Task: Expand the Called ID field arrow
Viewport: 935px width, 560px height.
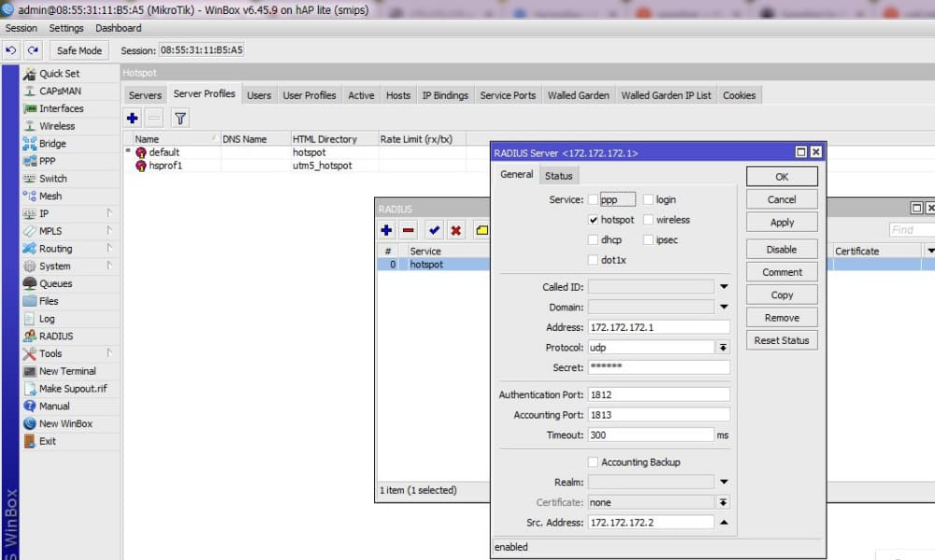Action: (x=723, y=287)
